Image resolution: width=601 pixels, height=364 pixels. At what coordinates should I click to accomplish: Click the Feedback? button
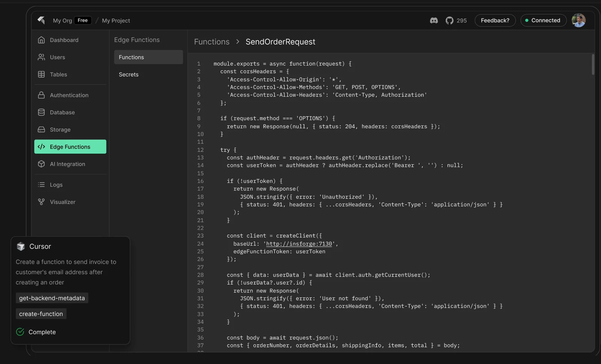click(495, 21)
